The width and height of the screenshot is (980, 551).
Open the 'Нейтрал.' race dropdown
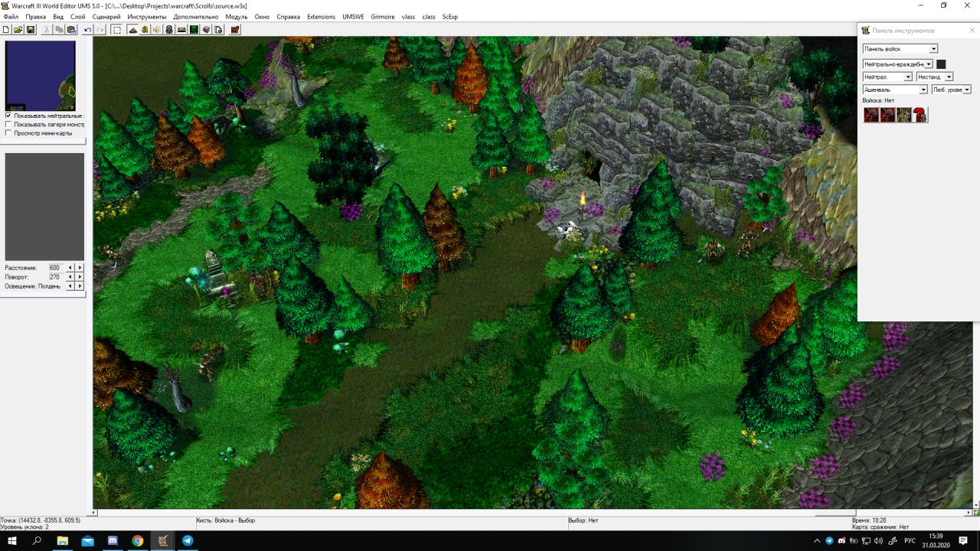pyautogui.click(x=888, y=77)
